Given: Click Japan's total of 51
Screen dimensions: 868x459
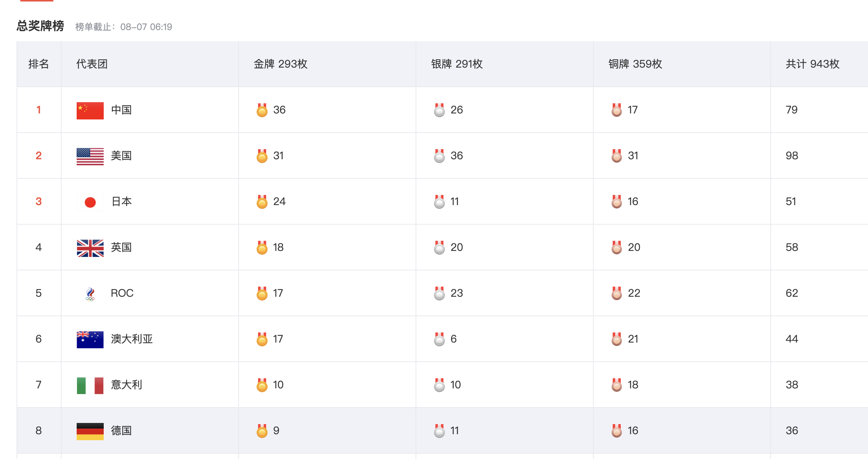Looking at the screenshot, I should coord(791,202).
